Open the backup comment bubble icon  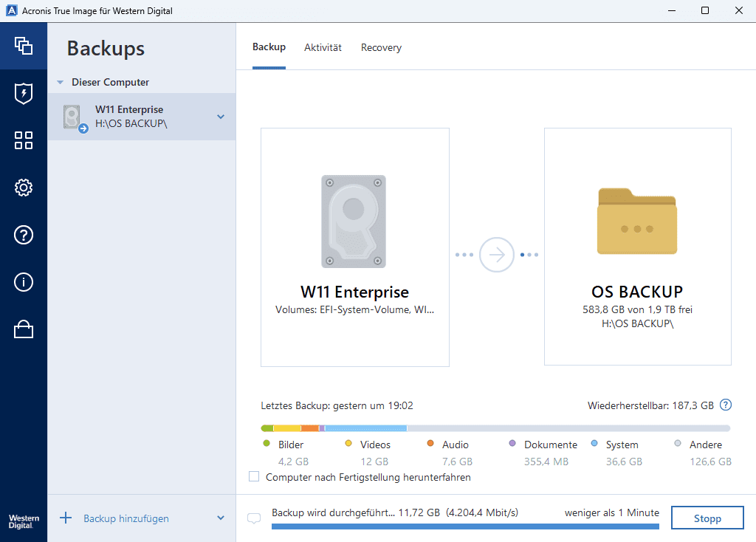254,518
